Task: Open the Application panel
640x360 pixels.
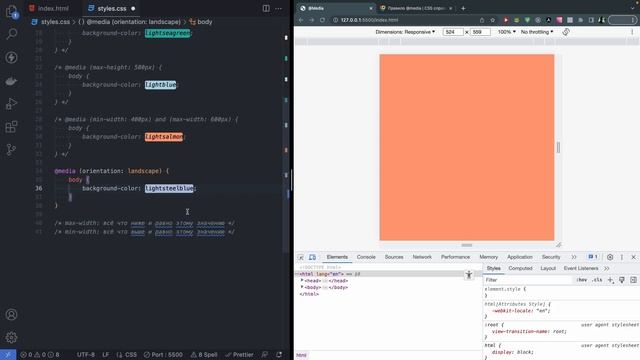Action: coord(520,257)
